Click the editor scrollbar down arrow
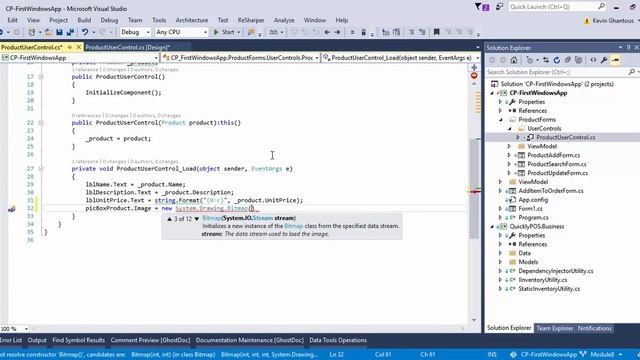Screen dimensions: 640x360 [x=474, y=320]
